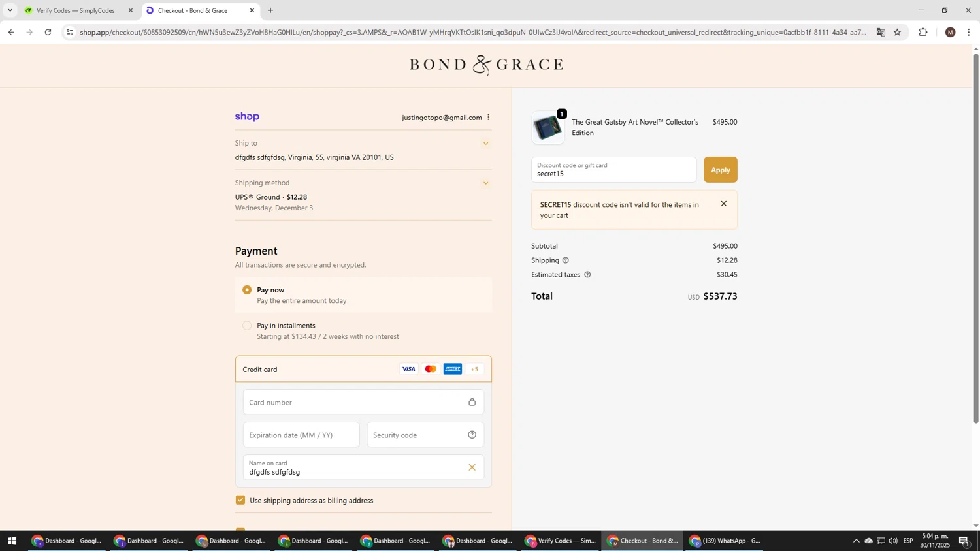Open the tab search dropdown

tap(10, 10)
